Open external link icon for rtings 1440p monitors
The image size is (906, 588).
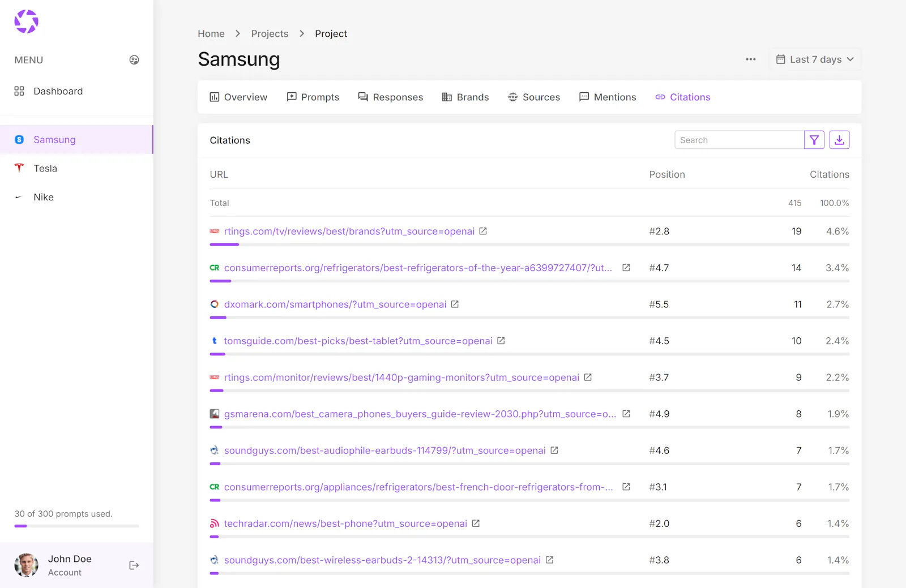[588, 377]
